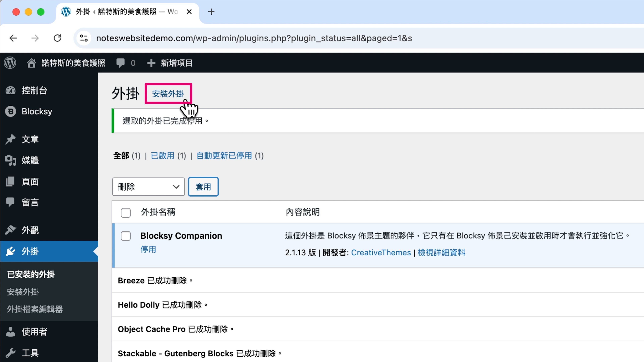This screenshot has width=644, height=362.
Task: Click the browser reload icon
Action: point(58,38)
